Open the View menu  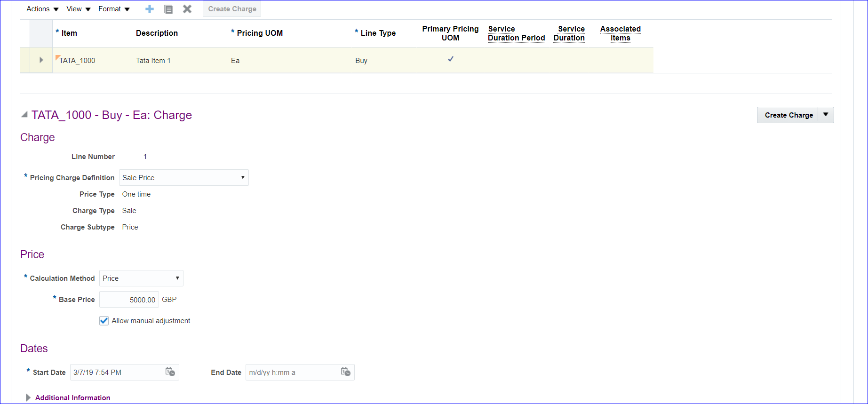[x=78, y=9]
